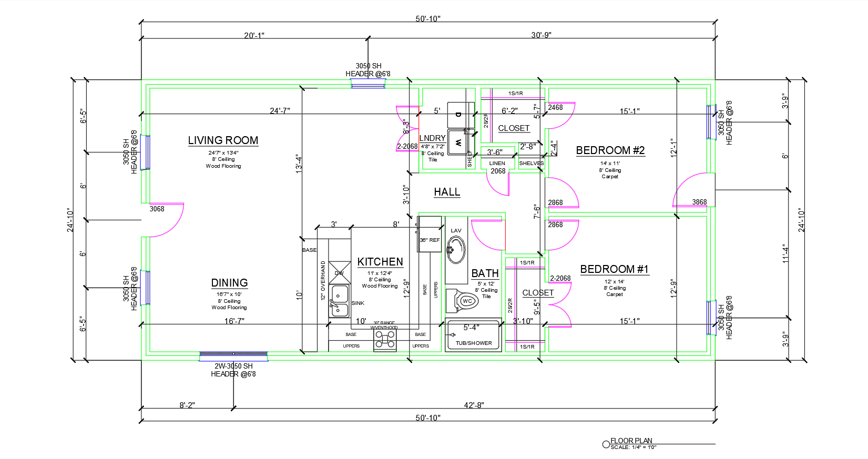Select the 13'-4" vertical dimension
Screen dimensions: 868x459
tap(298, 164)
